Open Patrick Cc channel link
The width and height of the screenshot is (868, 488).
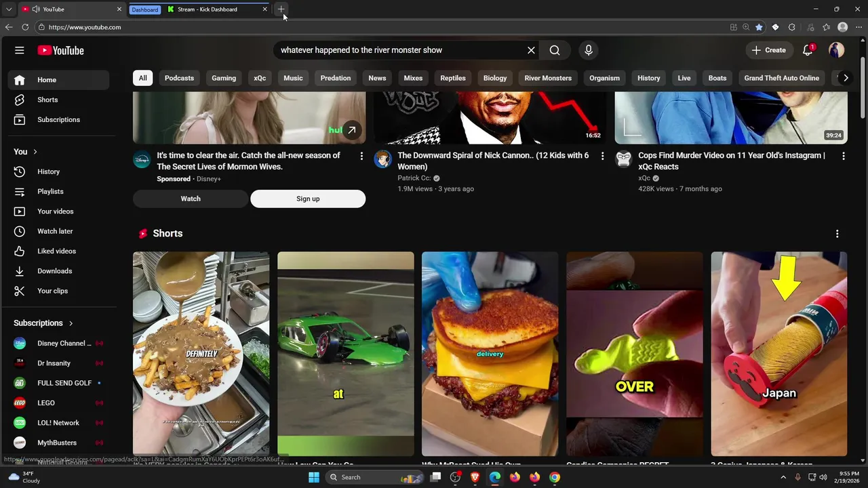tap(414, 178)
